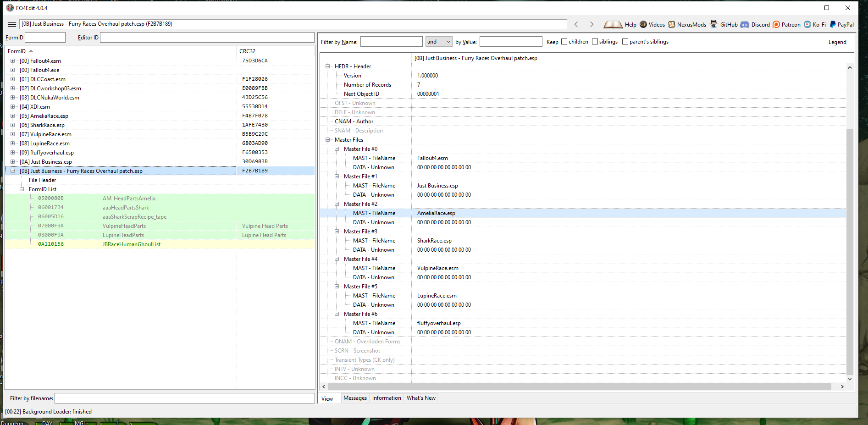Image resolution: width=868 pixels, height=425 pixels.
Task: Click the Help link text
Action: [x=630, y=25]
